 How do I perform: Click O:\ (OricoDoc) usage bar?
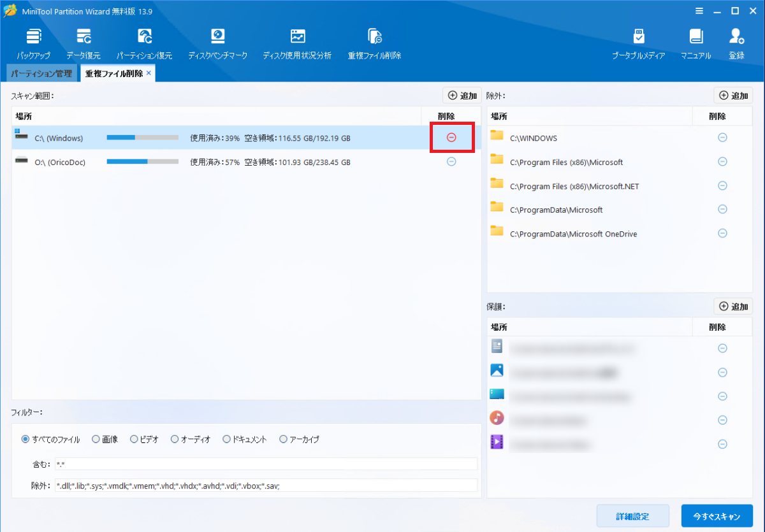(x=143, y=162)
